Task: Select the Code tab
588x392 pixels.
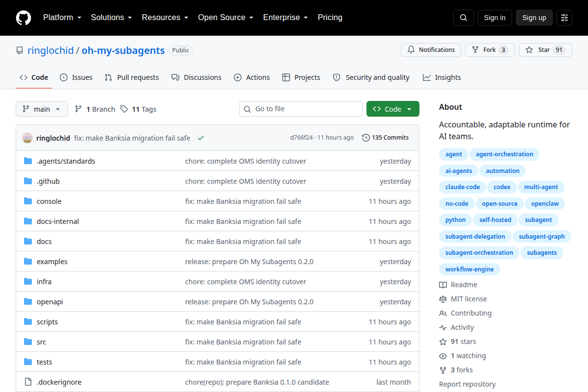Action: (x=34, y=77)
